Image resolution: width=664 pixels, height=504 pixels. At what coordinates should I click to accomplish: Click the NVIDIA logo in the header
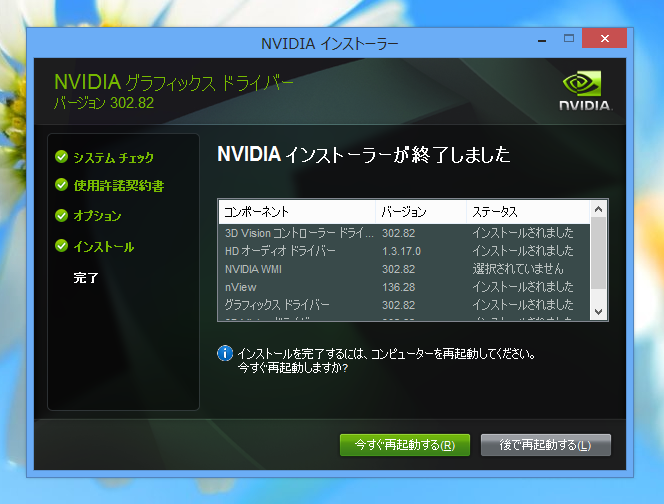(585, 91)
